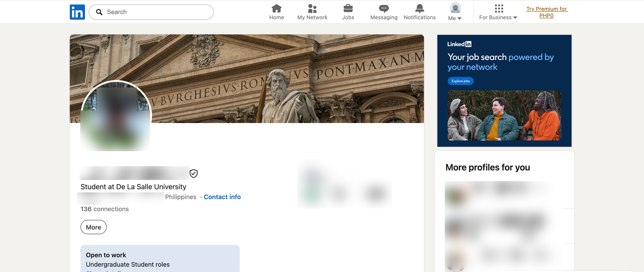Image resolution: width=644 pixels, height=272 pixels.
Task: Open the Open to work card
Action: point(160,259)
